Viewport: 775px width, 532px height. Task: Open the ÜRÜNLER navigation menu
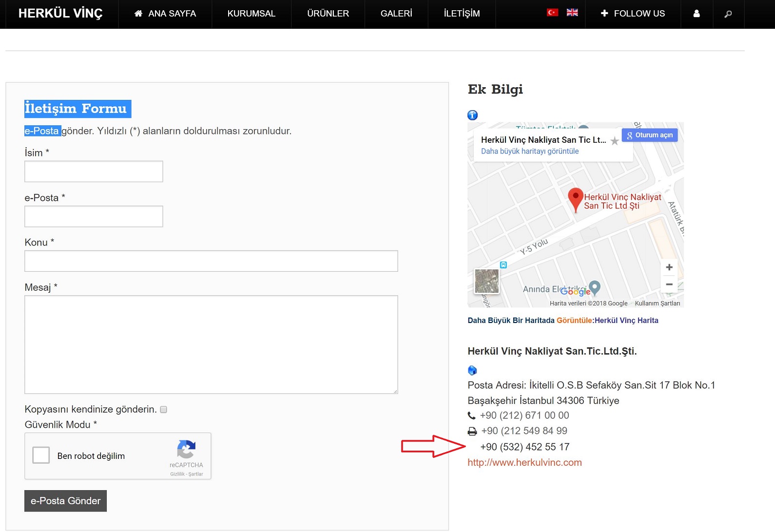(328, 14)
